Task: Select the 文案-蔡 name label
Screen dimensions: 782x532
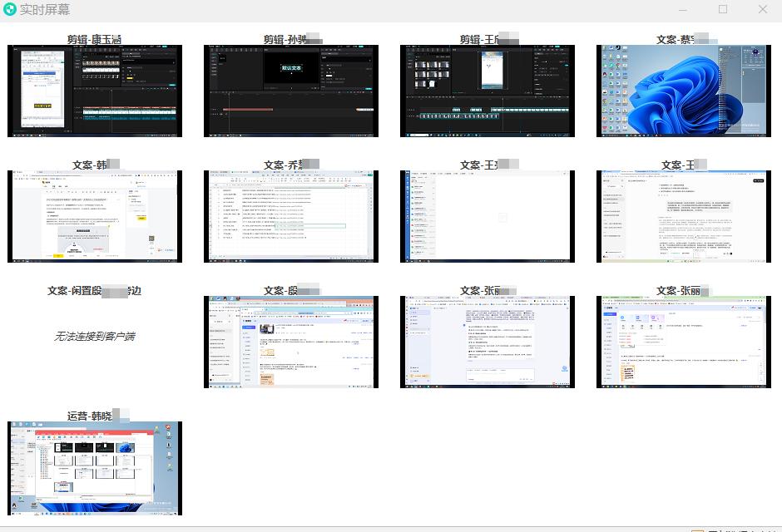Action: [686, 39]
